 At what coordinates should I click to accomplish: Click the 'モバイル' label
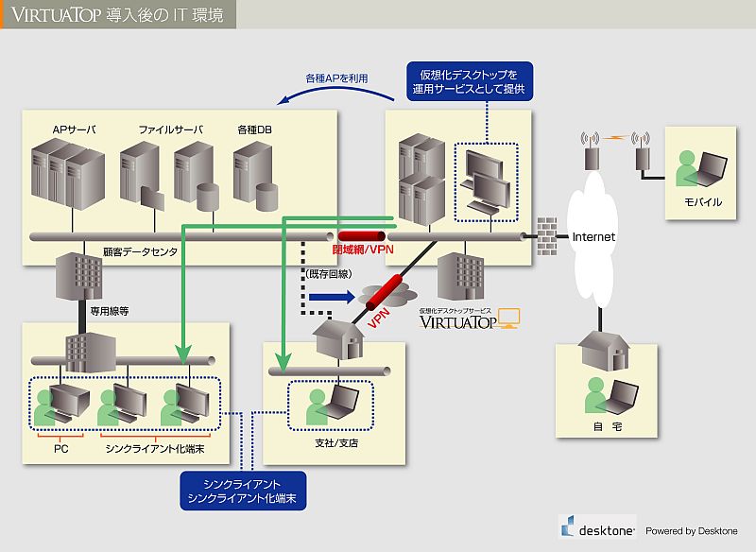[x=703, y=202]
